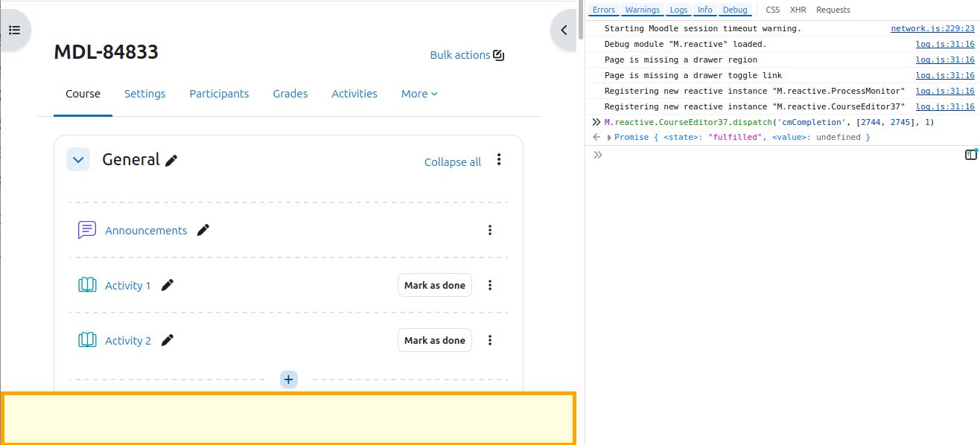Open the Activity 1 link

[x=128, y=286]
